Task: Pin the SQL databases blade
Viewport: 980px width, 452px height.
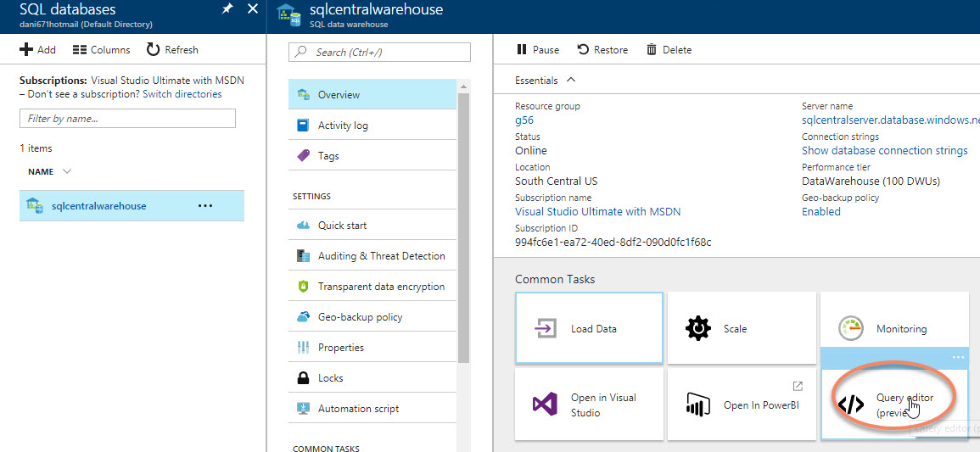Action: tap(227, 9)
